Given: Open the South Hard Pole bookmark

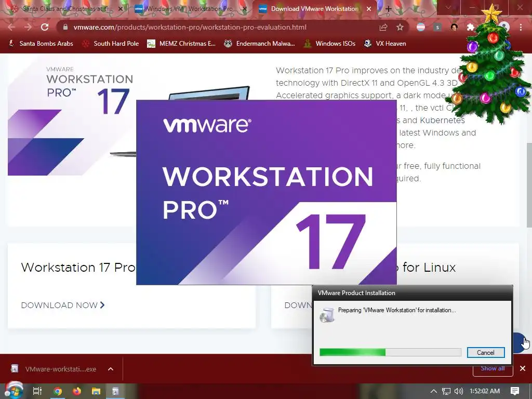Looking at the screenshot, I should pos(111,44).
